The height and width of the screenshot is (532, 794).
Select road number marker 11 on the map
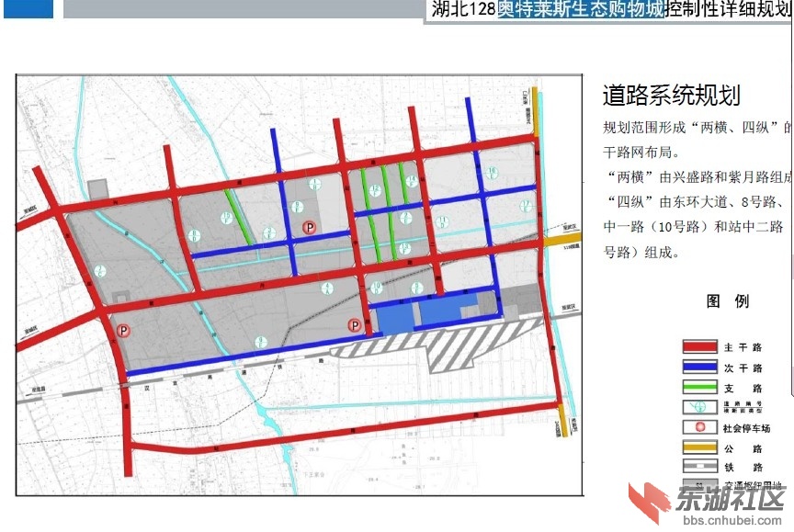pos(443,221)
